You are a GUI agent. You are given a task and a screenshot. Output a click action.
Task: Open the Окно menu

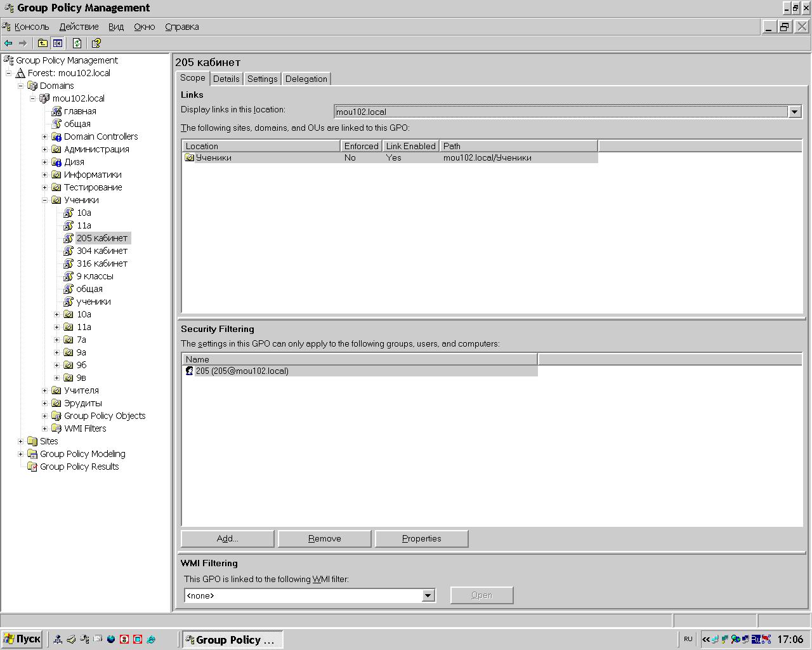145,27
